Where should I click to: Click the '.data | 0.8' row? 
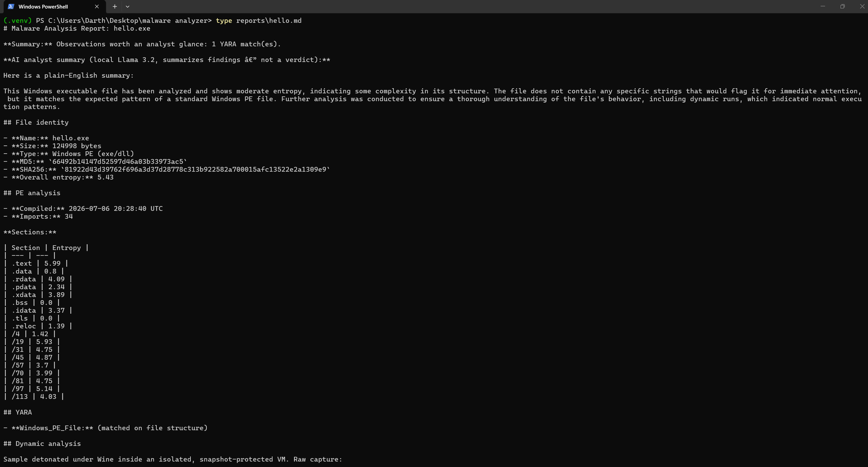(34, 271)
